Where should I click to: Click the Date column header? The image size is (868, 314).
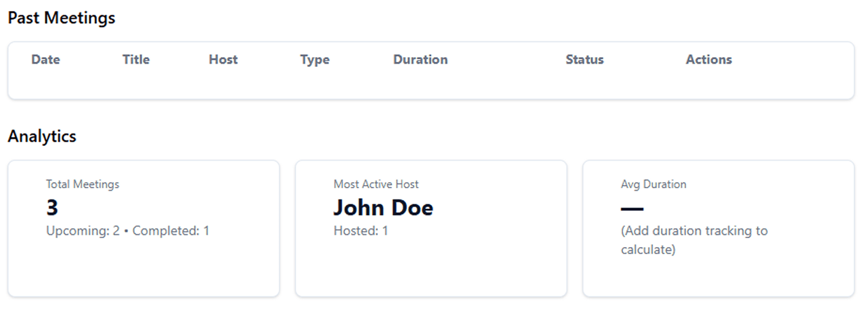(x=46, y=59)
